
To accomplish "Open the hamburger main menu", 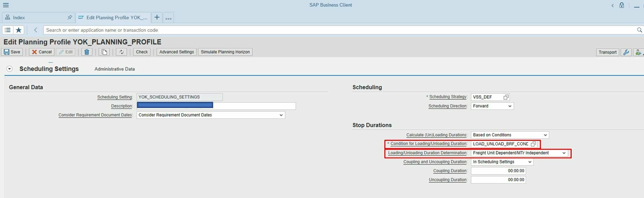I will [6, 5].
